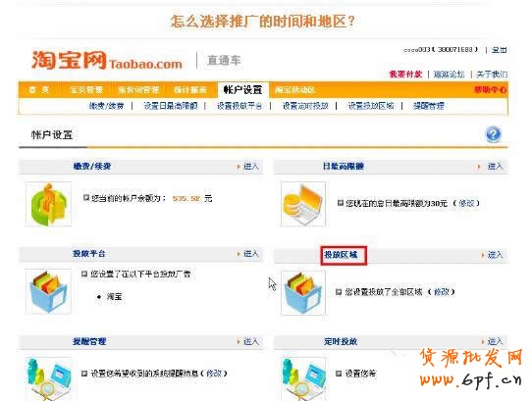Click the 设置定时投放 submenu link

305,106
